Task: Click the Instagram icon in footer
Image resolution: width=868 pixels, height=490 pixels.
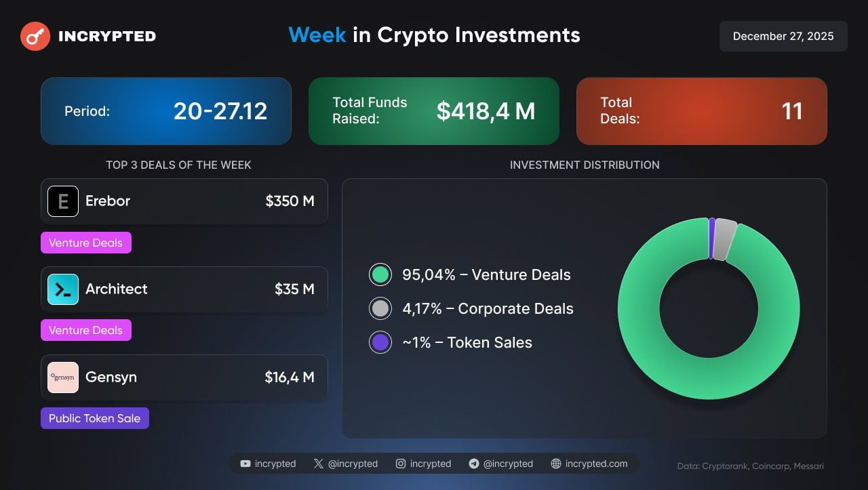Action: 401,464
